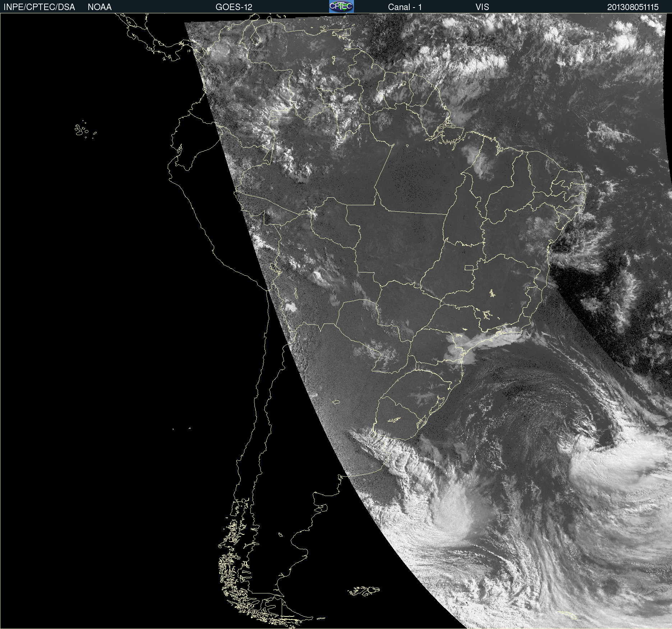672x629 pixels.
Task: Click the CPTEC logo in the header
Action: click(x=341, y=6)
